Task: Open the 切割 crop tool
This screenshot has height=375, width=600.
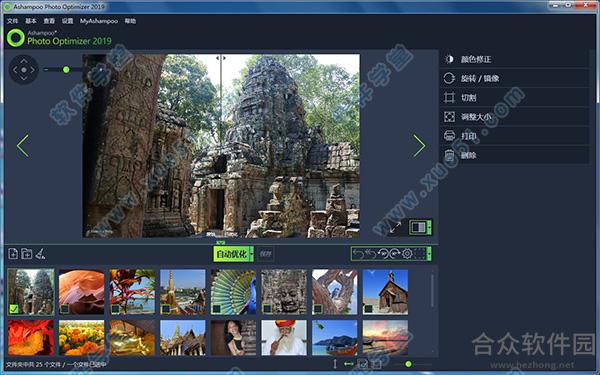Action: pyautogui.click(x=514, y=98)
